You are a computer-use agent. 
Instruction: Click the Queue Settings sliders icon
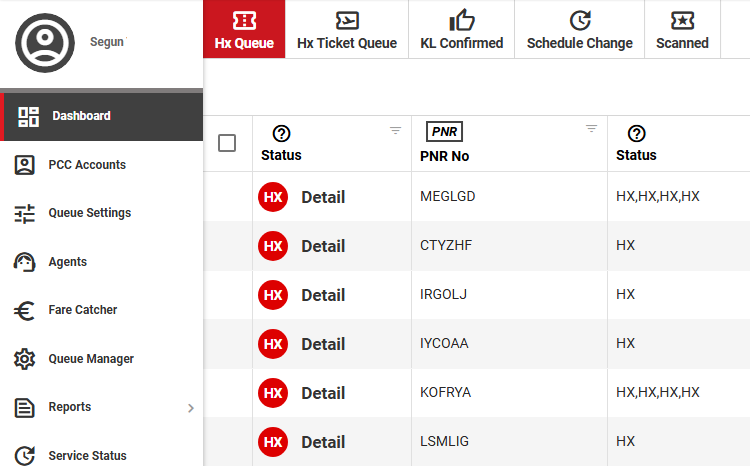tap(24, 213)
